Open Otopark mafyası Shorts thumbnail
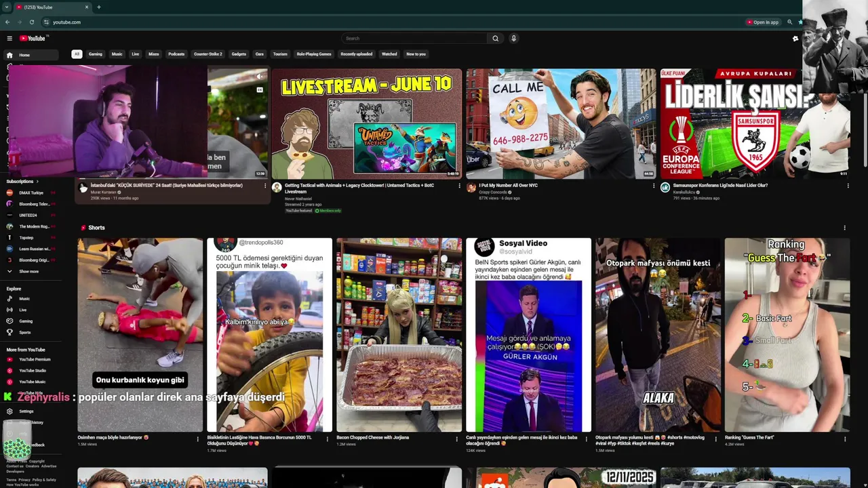This screenshot has width=868, height=488. [x=658, y=335]
